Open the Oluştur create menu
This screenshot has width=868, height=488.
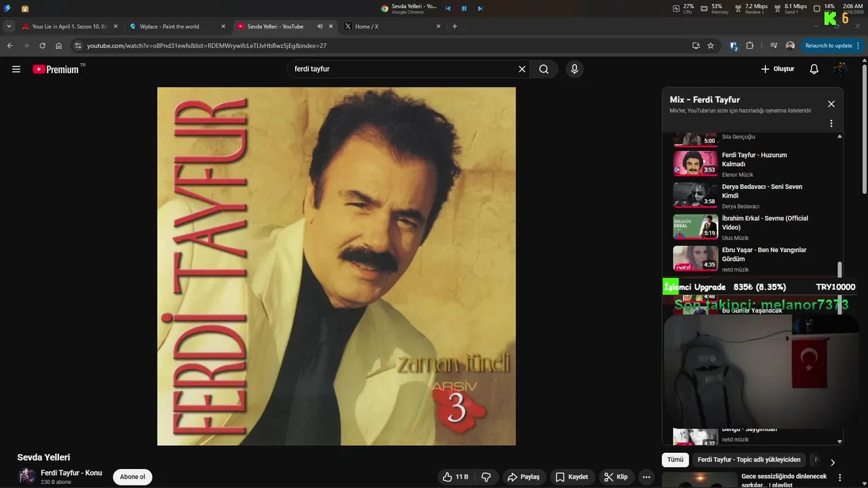778,69
